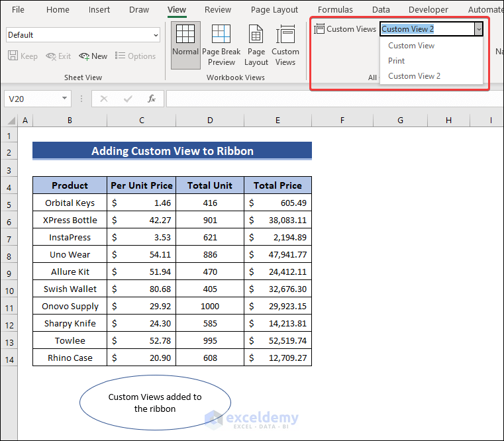Select the Uno Wear cell

pyautogui.click(x=70, y=254)
